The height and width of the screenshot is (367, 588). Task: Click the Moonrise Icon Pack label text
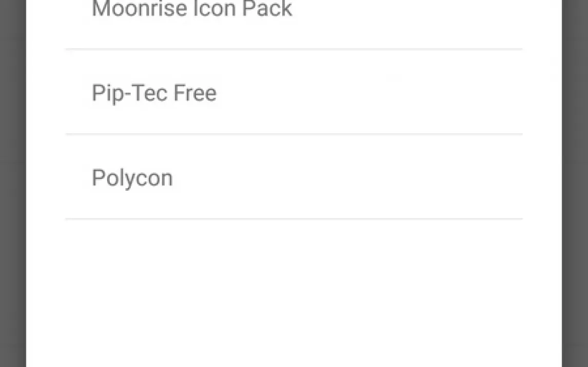(192, 8)
